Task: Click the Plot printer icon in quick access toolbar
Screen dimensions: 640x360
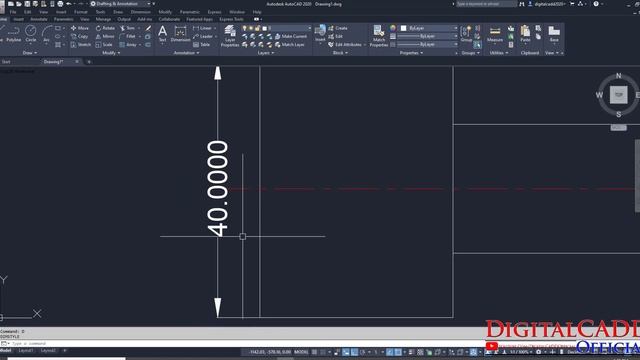Action: point(60,4)
